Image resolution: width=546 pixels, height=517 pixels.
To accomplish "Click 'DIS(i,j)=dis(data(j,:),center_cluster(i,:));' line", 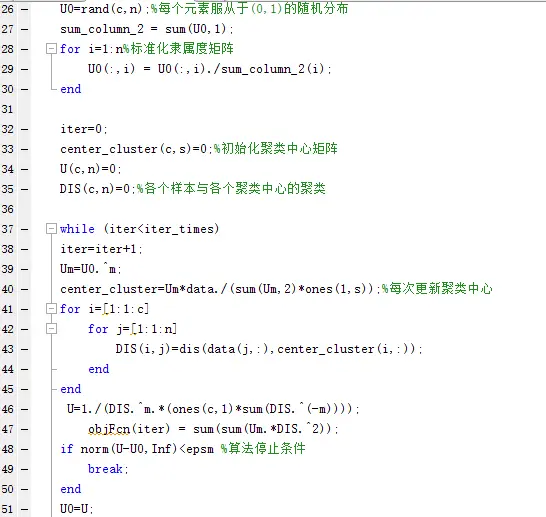I will 269,349.
